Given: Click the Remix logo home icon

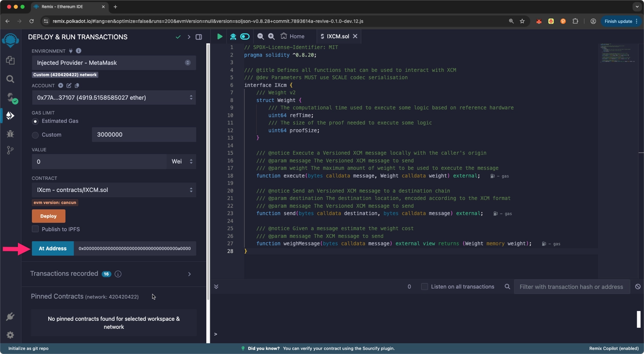Looking at the screenshot, I should tap(10, 40).
